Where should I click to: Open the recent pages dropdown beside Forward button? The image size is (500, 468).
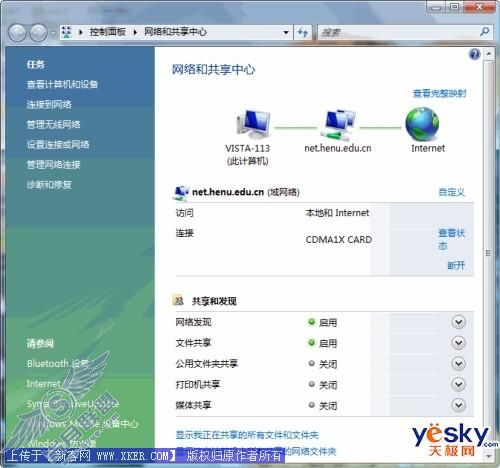(53, 33)
